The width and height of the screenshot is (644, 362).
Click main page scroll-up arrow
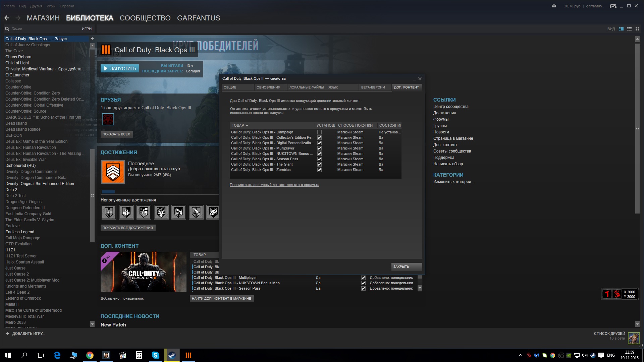(637, 40)
